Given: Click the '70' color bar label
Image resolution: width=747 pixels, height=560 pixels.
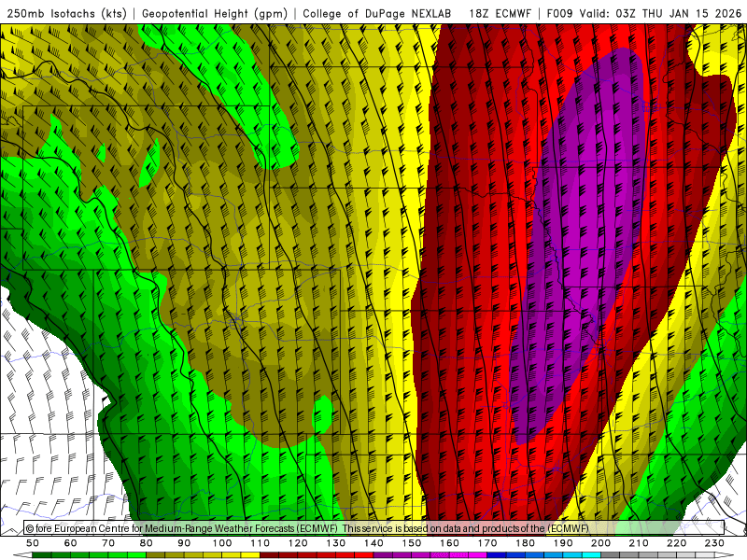Looking at the screenshot, I should [108, 543].
